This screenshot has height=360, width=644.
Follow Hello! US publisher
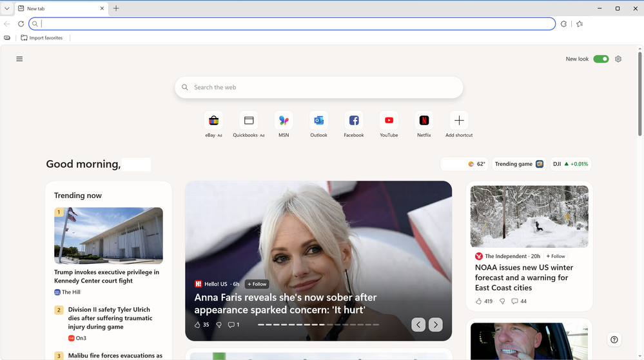[257, 284]
